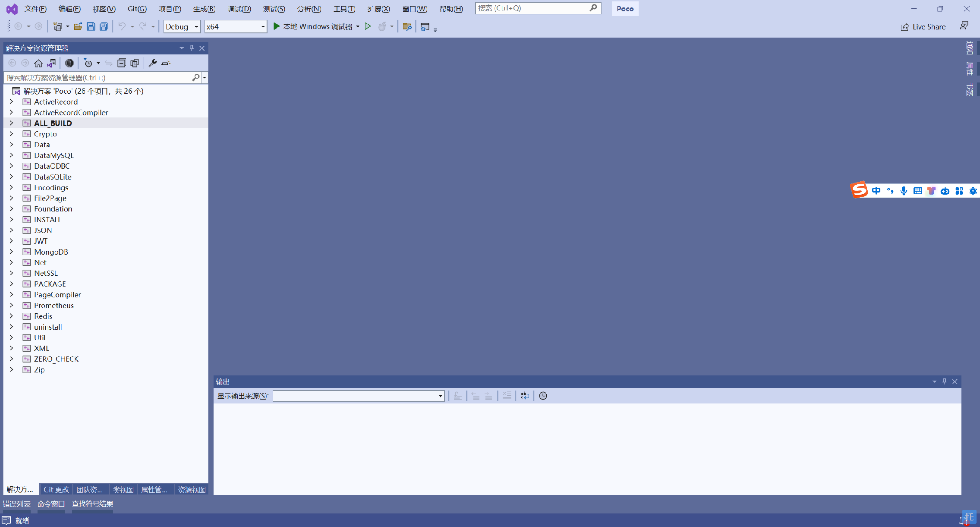Click Collapse All icon in Solution Explorer
Image resolution: width=980 pixels, height=527 pixels.
(122, 63)
